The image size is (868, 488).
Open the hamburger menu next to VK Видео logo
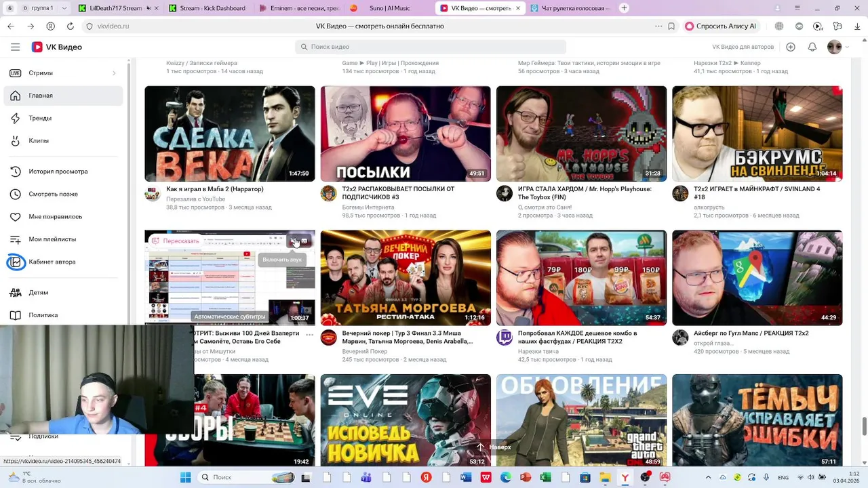pos(15,47)
